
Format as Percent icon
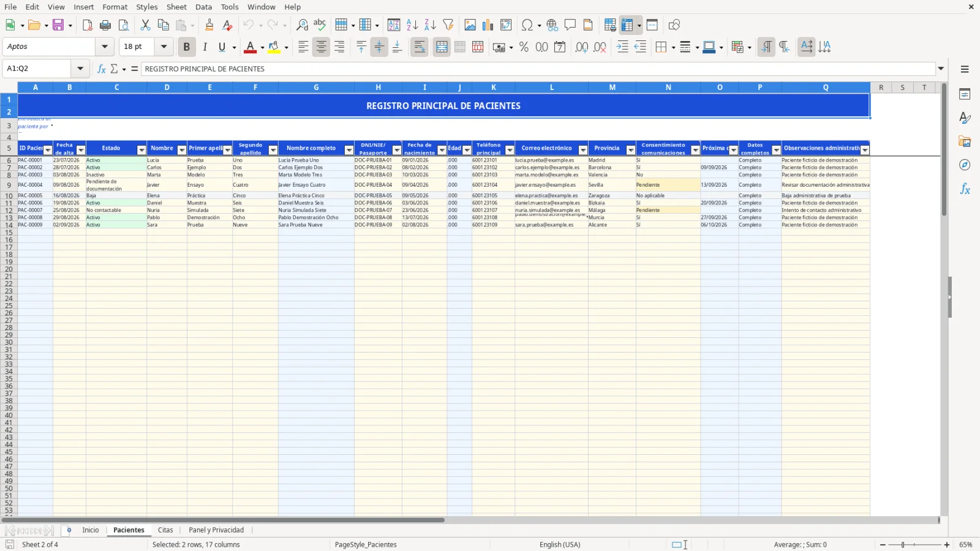524,47
